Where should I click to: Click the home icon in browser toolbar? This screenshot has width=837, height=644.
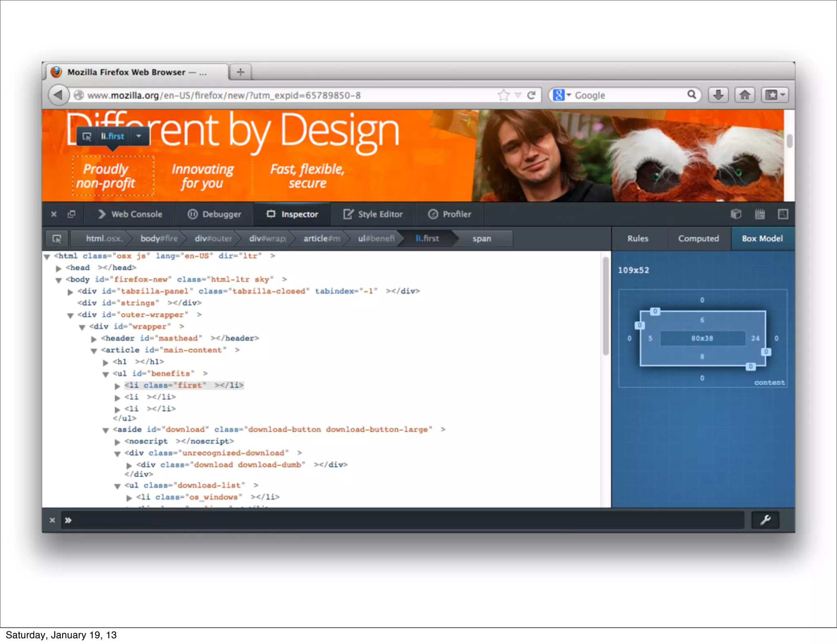(x=745, y=95)
